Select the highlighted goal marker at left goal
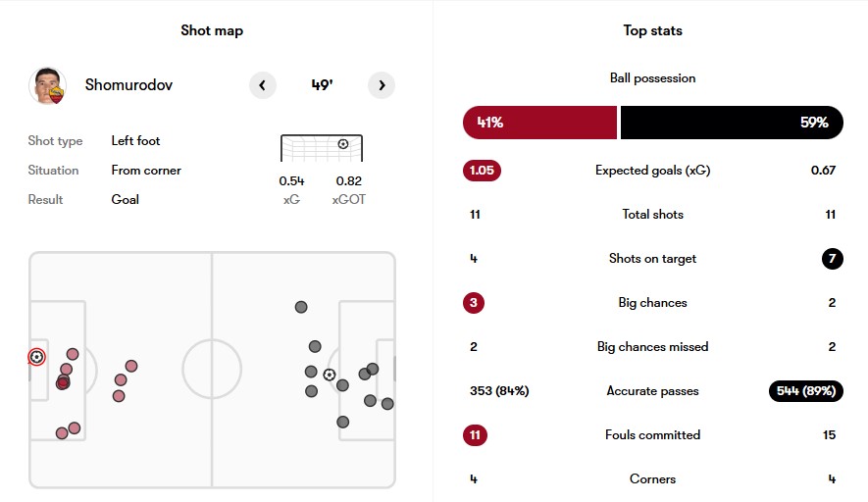Screen dimensions: 868x502 (36, 357)
